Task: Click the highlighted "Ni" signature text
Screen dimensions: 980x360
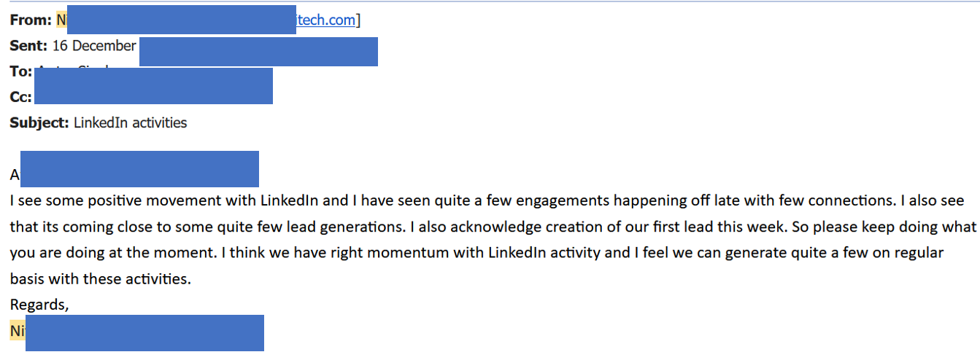Action: [17, 332]
